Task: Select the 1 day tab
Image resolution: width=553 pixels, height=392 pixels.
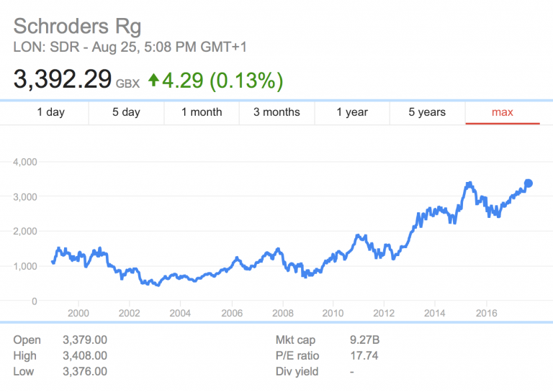Action: click(x=50, y=112)
